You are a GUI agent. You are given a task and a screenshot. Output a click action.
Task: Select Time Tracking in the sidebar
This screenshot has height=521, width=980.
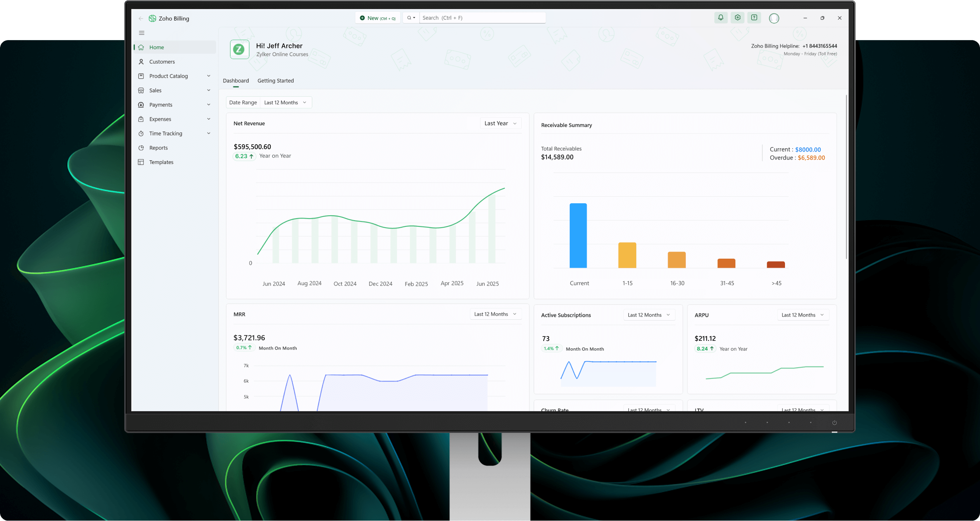(165, 133)
